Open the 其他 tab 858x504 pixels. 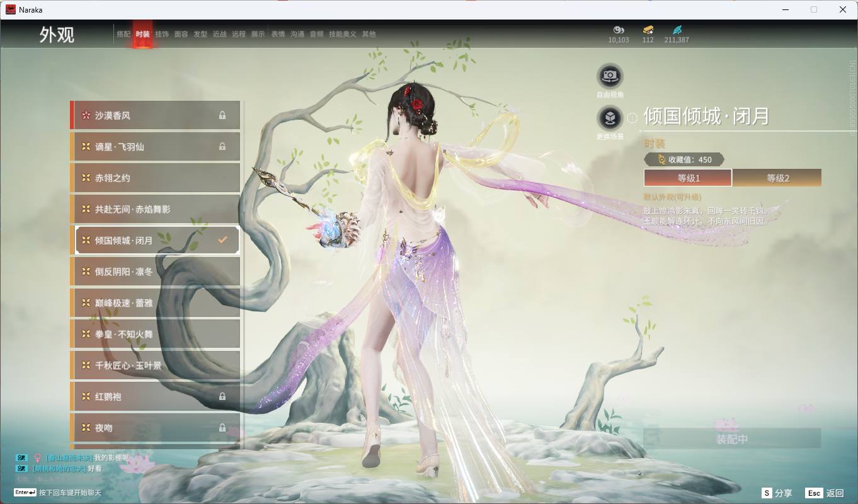click(369, 34)
